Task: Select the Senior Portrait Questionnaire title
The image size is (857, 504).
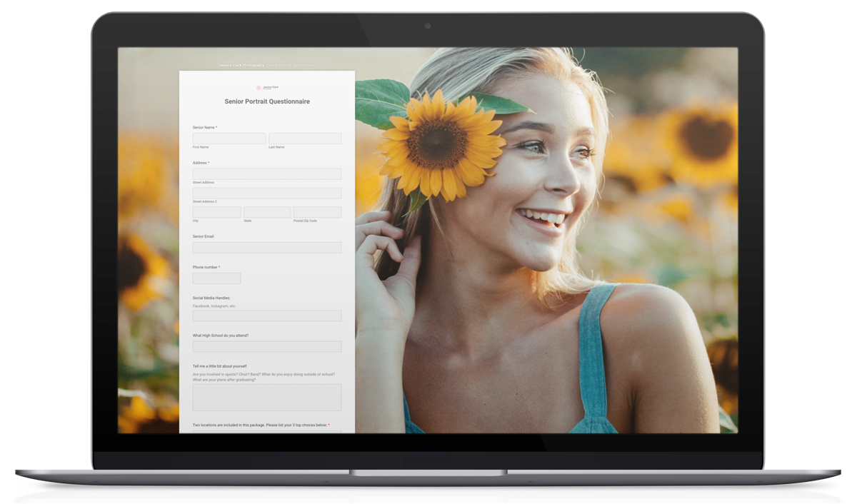Action: [x=267, y=101]
